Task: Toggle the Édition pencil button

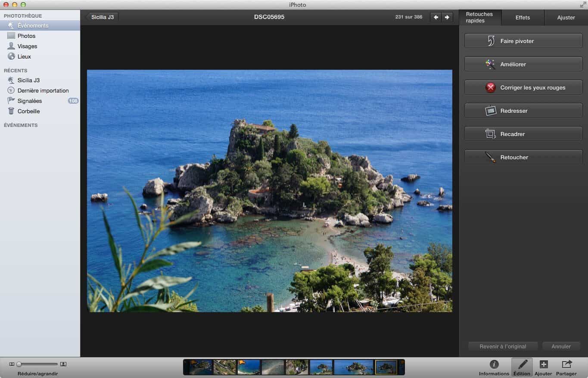Action: [x=522, y=367]
